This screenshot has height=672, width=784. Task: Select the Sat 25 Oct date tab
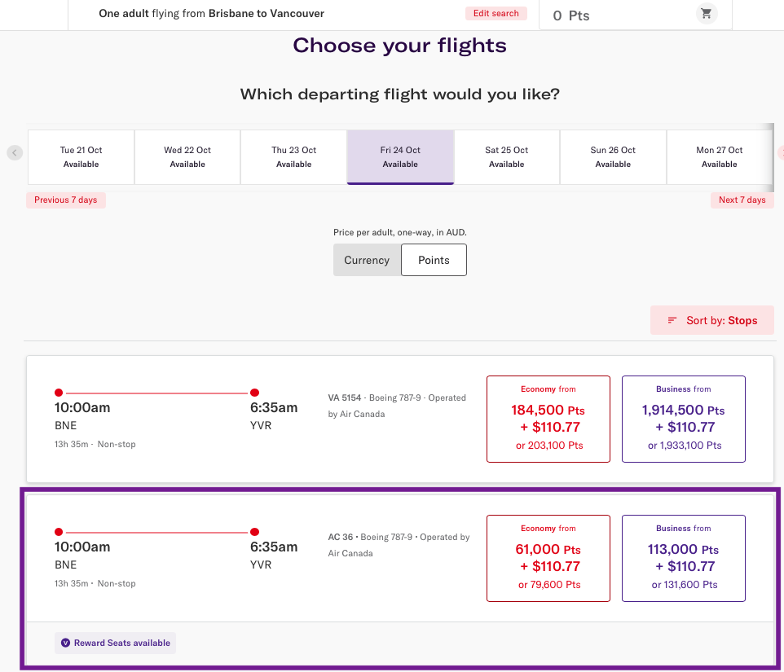(507, 156)
